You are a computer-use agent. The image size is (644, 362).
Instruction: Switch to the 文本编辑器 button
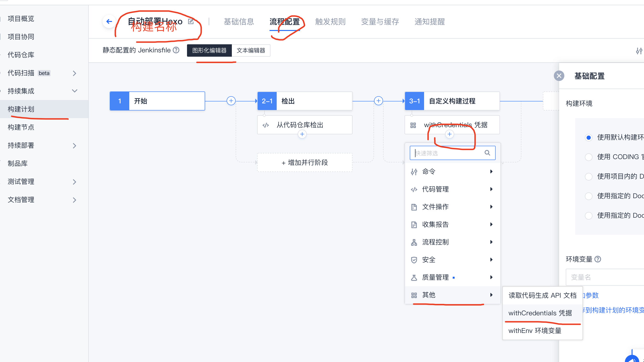[251, 50]
